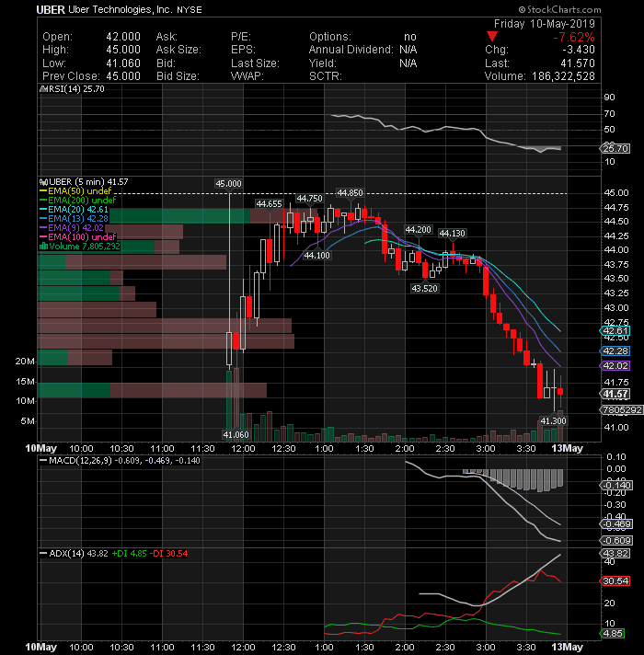Click the green EMA(200) legend line swatch

pyautogui.click(x=43, y=201)
